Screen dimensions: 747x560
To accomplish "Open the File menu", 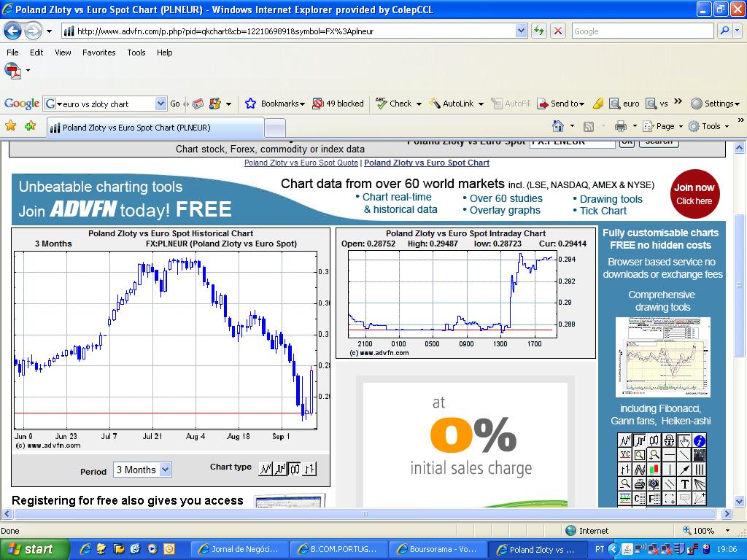I will tap(12, 52).
